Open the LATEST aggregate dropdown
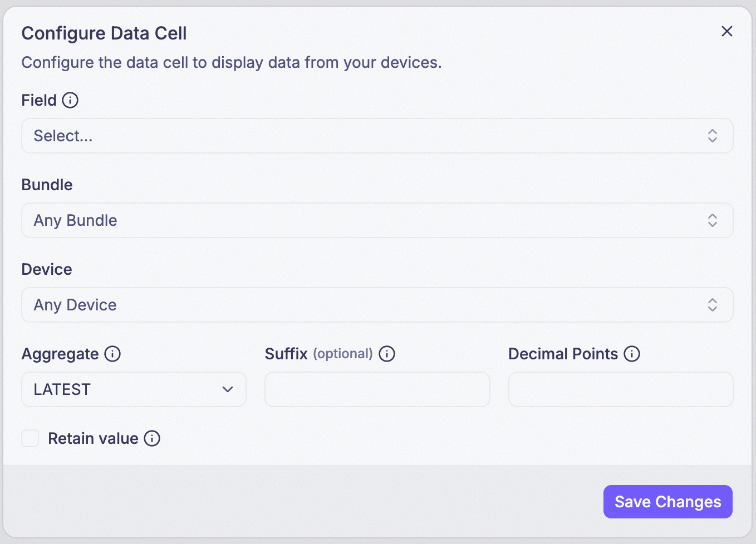The image size is (756, 544). pyautogui.click(x=134, y=389)
